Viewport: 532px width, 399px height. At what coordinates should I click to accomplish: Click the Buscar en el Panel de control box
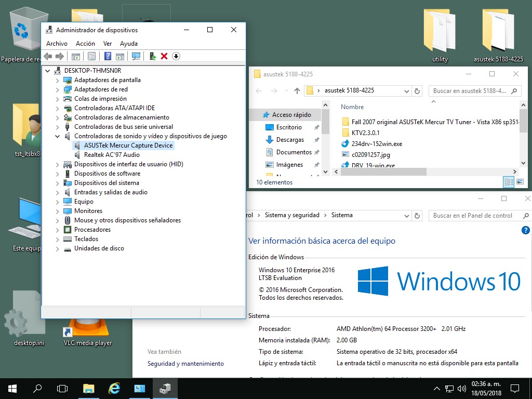[480, 216]
